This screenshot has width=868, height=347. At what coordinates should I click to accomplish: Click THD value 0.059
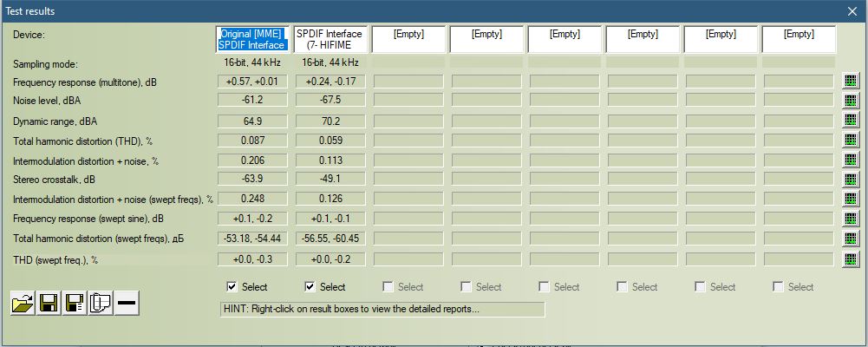pyautogui.click(x=330, y=141)
